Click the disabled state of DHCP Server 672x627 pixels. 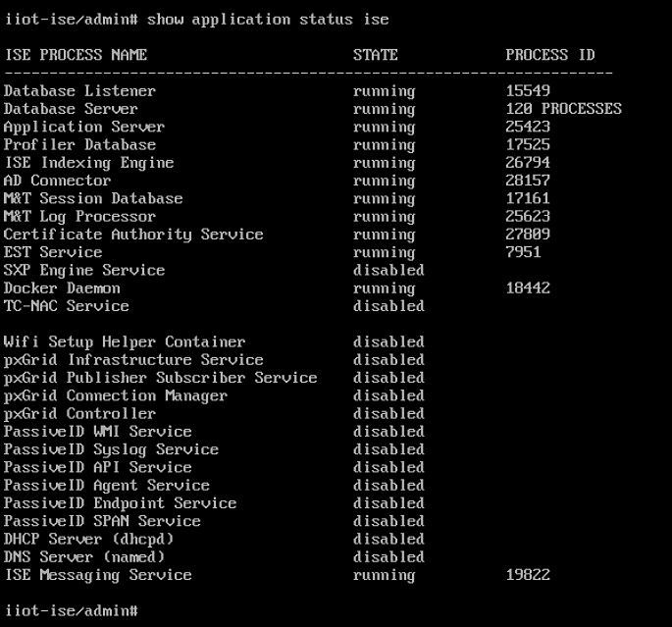click(x=388, y=540)
